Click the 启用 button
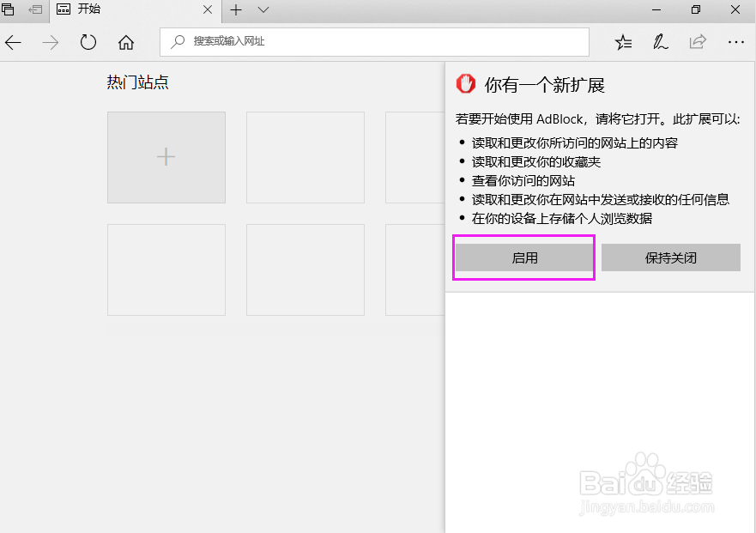756x533 pixels. pyautogui.click(x=524, y=257)
